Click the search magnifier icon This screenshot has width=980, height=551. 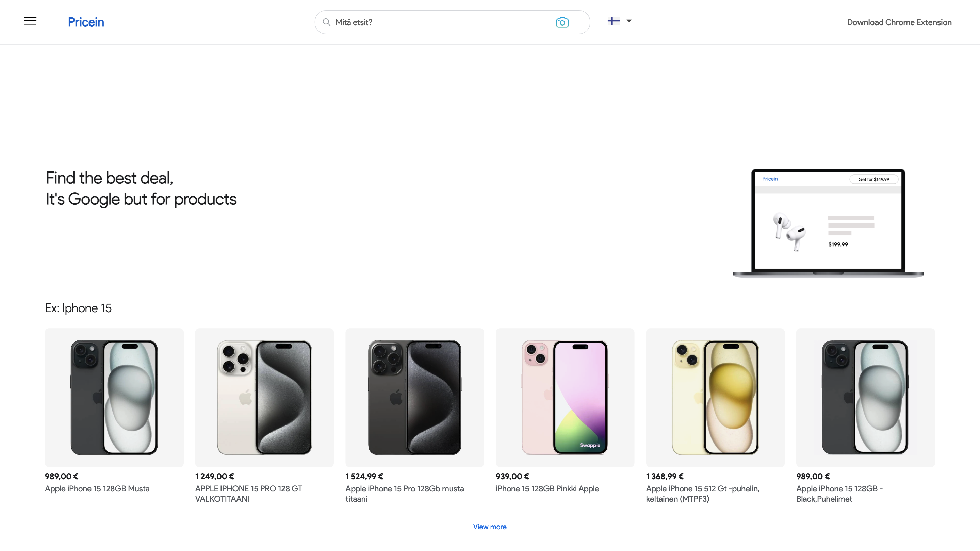point(326,22)
